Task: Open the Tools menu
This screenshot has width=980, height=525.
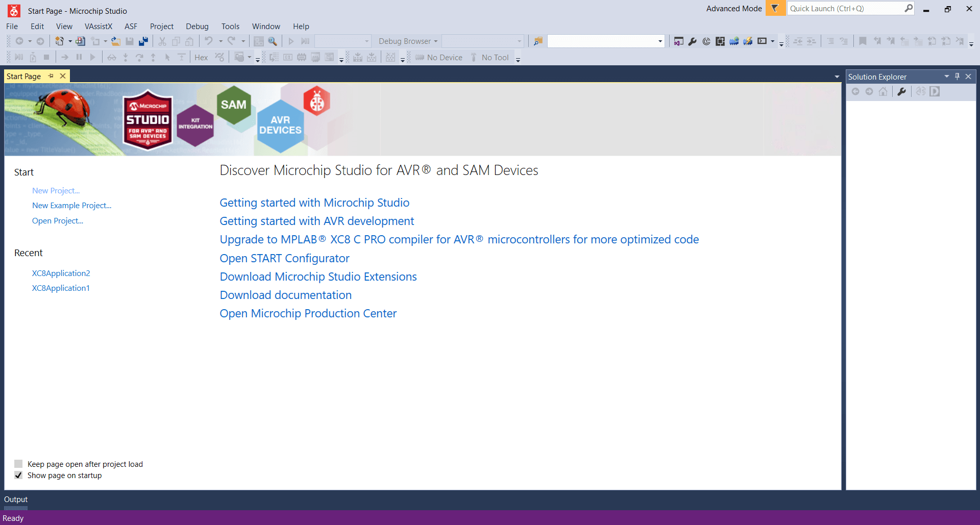Action: tap(230, 27)
